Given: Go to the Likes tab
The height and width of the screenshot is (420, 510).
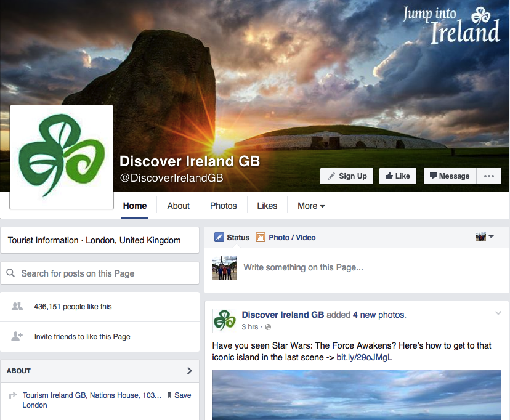Looking at the screenshot, I should coord(267,206).
